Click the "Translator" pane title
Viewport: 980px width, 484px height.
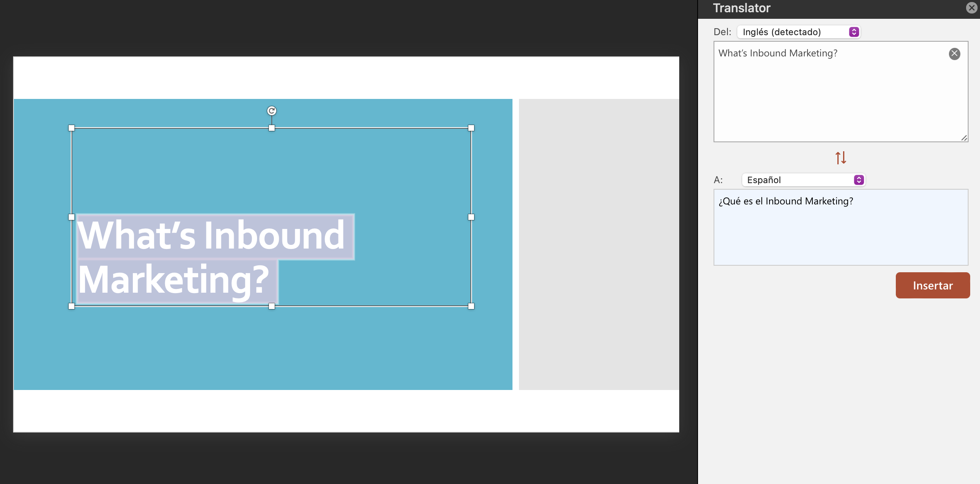tap(741, 8)
